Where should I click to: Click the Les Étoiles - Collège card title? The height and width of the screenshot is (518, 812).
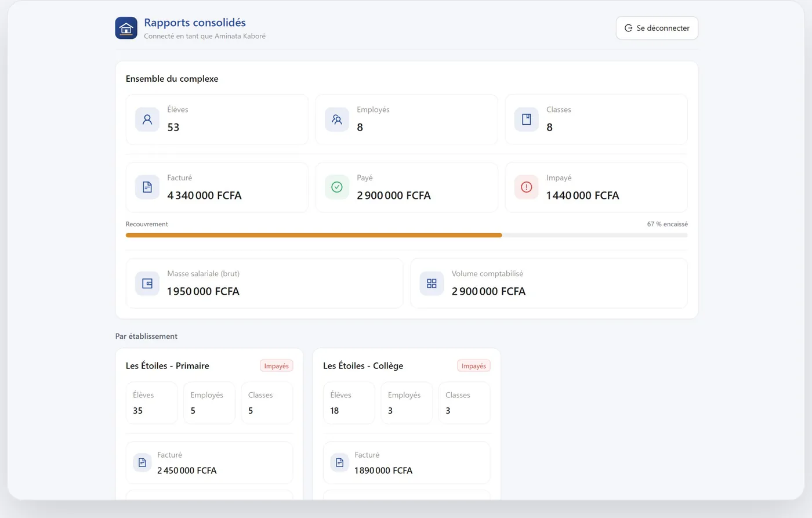coord(363,366)
